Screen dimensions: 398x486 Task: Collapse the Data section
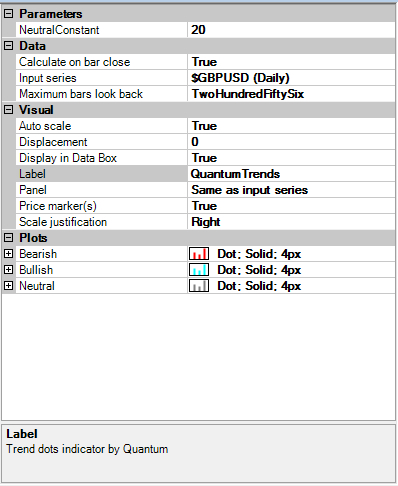tap(9, 46)
